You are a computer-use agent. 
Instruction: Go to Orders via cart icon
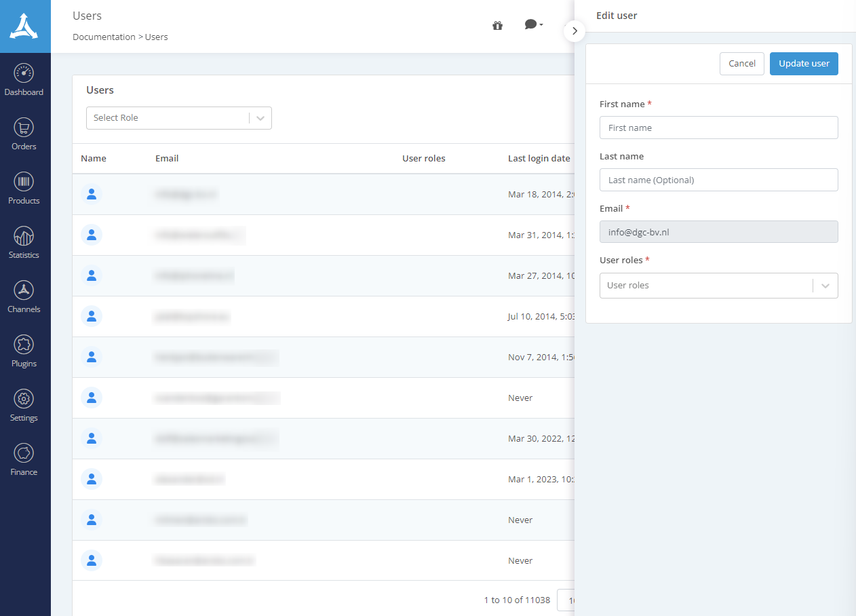coord(24,128)
